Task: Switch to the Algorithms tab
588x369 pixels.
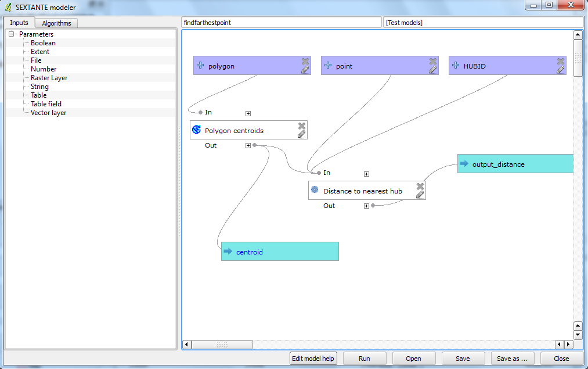Action: tap(56, 23)
